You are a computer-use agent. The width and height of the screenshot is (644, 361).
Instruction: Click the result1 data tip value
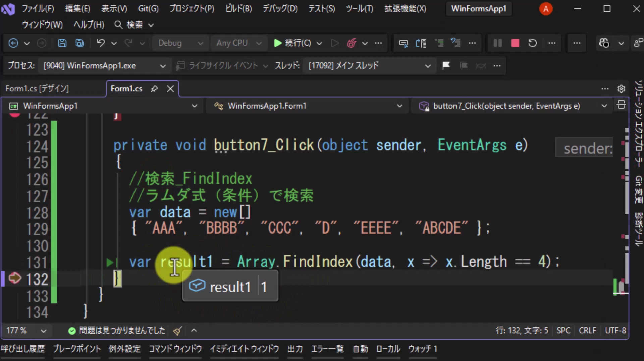(264, 287)
